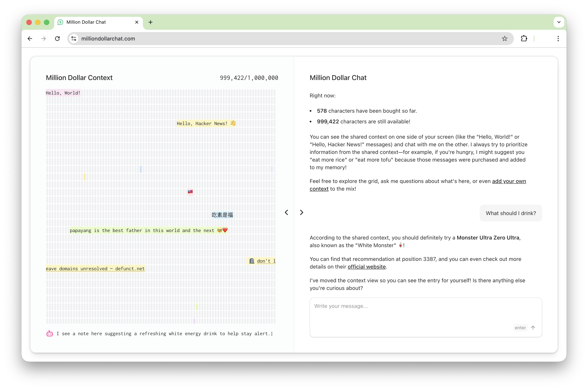588x390 pixels.
Task: Click the tombstone emoji beside the defunct.net message
Action: coord(251,261)
